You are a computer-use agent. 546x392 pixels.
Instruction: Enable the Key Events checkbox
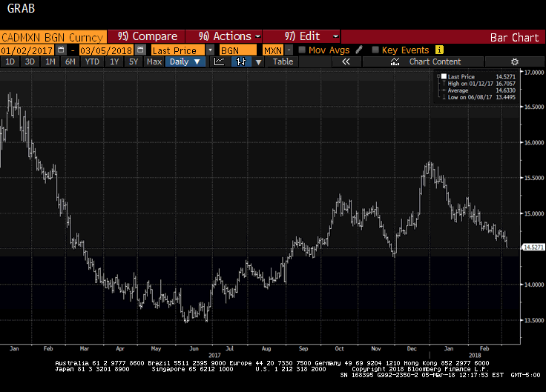(375, 50)
